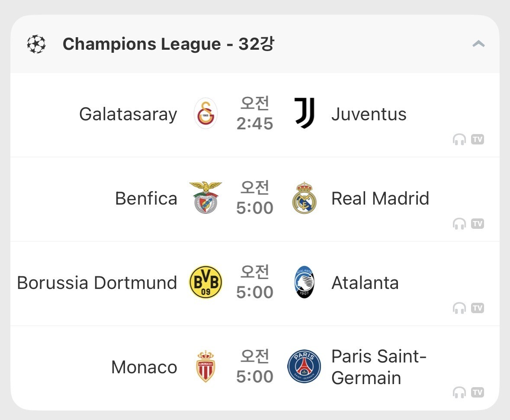Select the Atalanta club logo
510x420 pixels.
pos(305,282)
